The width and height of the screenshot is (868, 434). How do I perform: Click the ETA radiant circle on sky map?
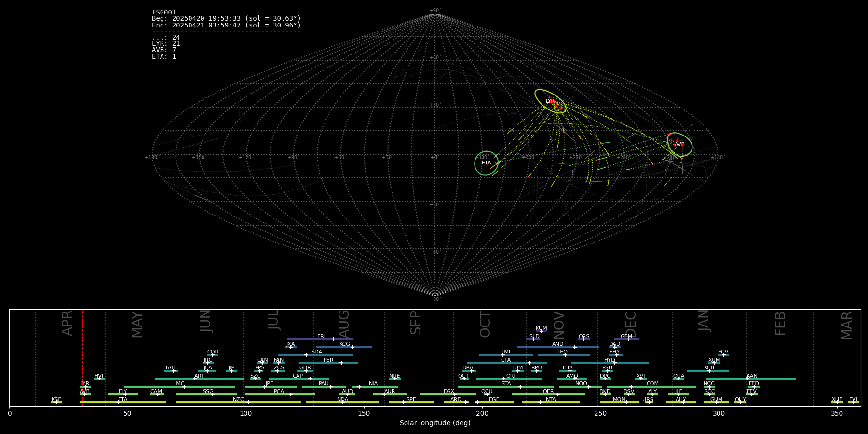click(486, 163)
